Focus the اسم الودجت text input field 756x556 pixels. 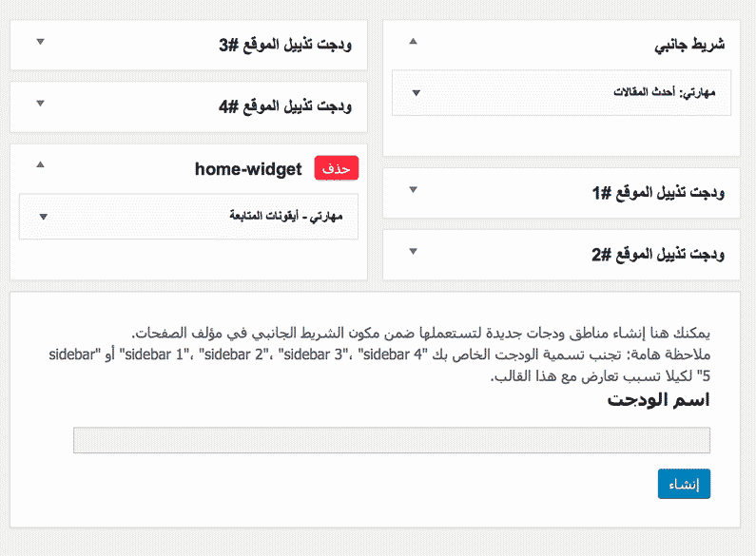click(391, 440)
